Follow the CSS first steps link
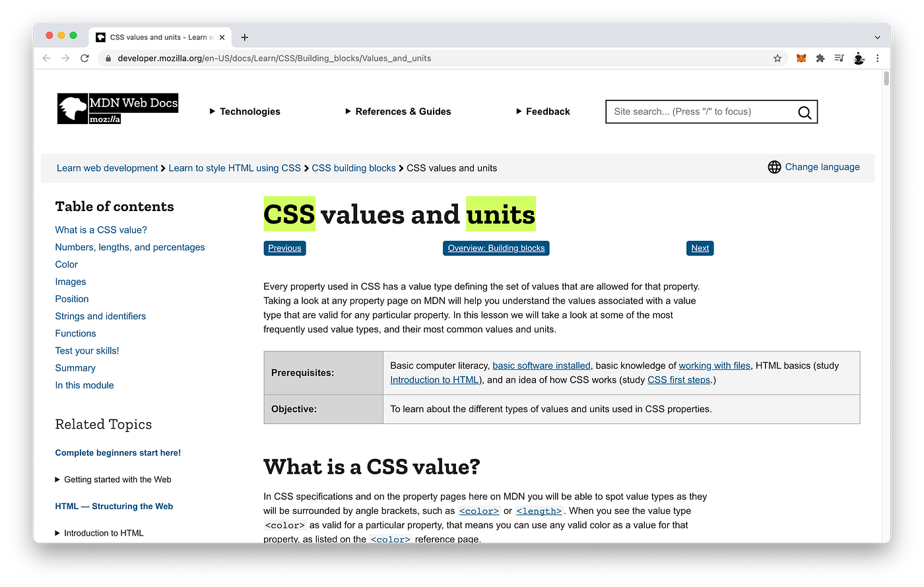Screen dimensions: 924x587 (678, 379)
